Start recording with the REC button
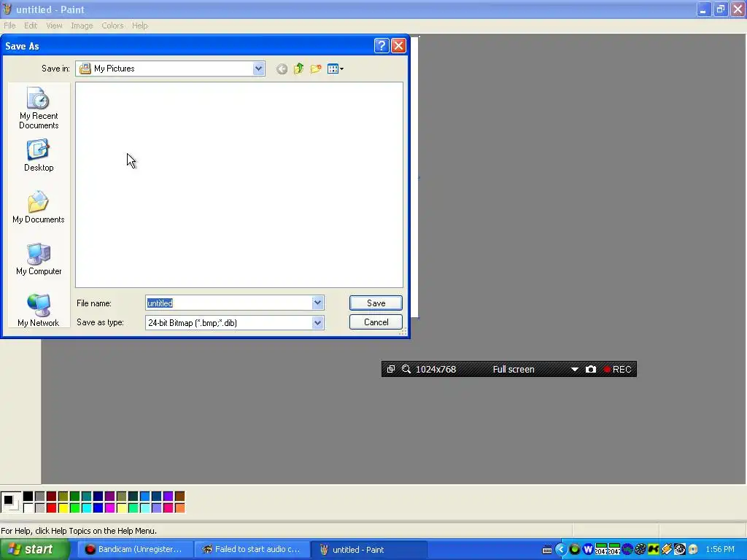This screenshot has width=747, height=560. [617, 370]
